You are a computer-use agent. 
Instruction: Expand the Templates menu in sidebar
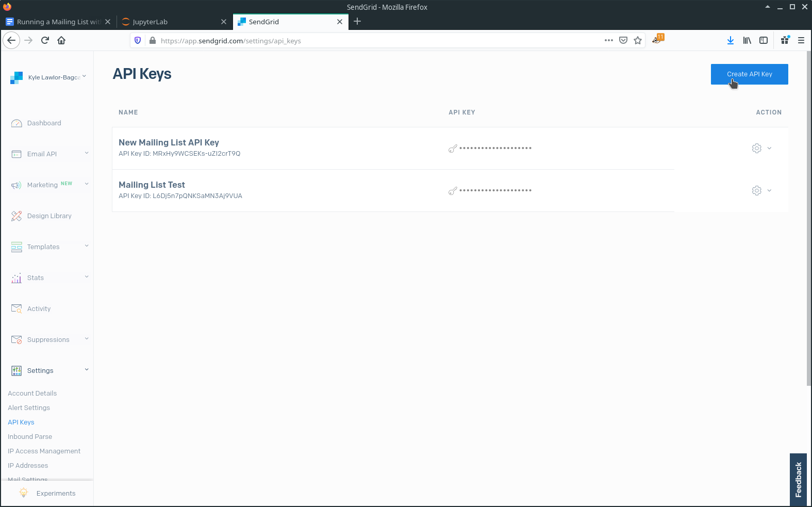[x=49, y=247]
